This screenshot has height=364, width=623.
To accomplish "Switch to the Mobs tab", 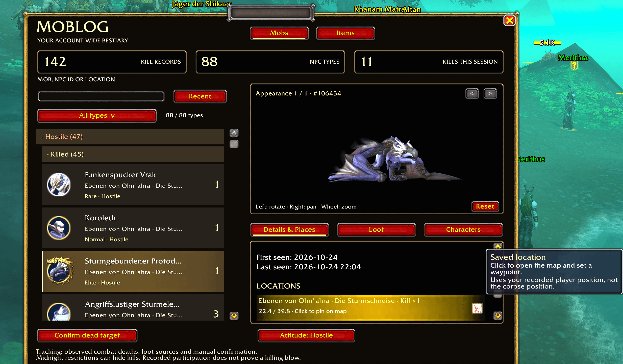I will (279, 33).
